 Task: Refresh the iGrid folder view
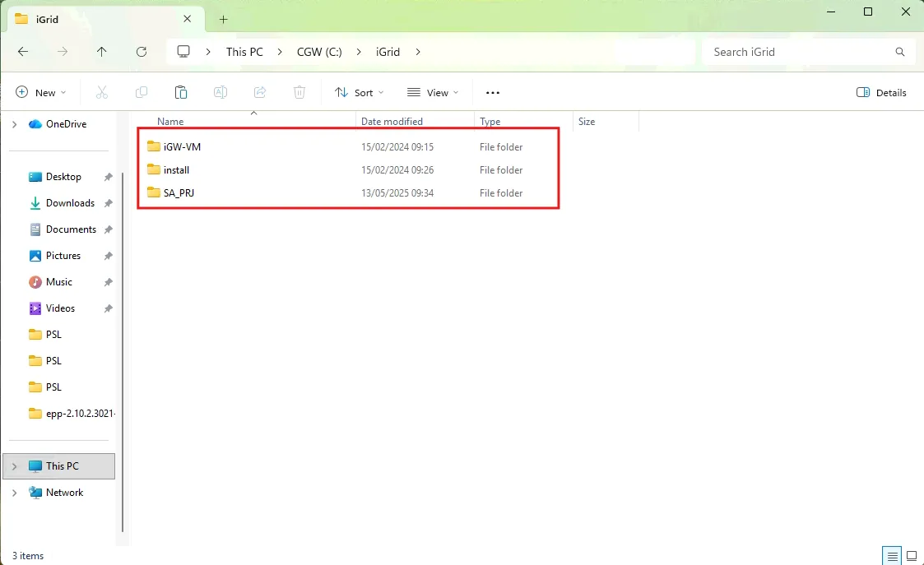142,52
